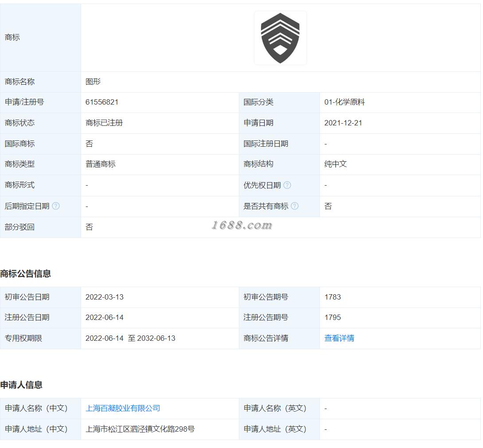The height and width of the screenshot is (448, 483).
Task: Click the 部分驳回 label cell
Action: click(x=40, y=227)
